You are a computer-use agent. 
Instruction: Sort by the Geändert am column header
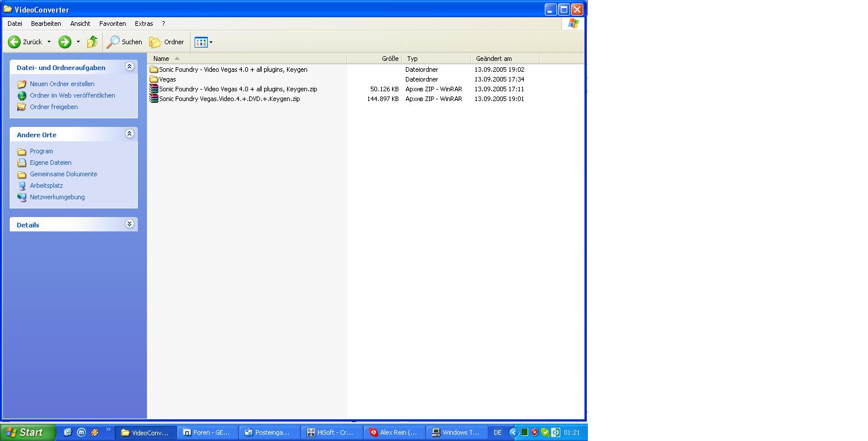(505, 59)
